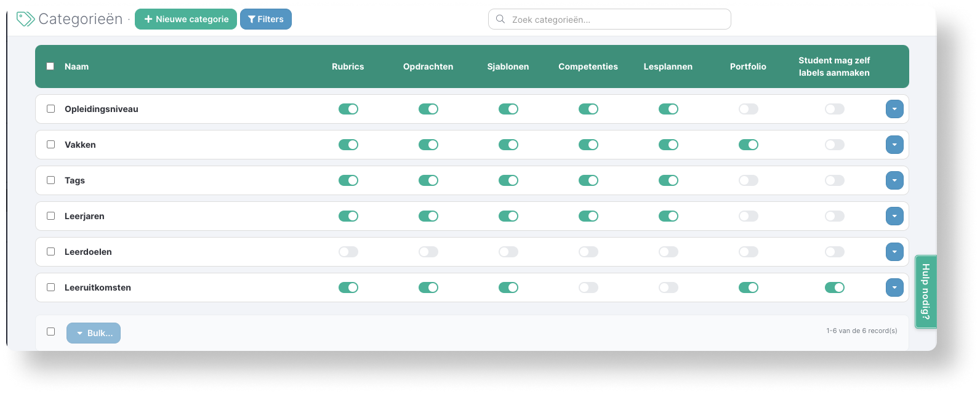This screenshot has width=980, height=394.
Task: Click the Leeruitkomsten category name
Action: click(x=98, y=287)
